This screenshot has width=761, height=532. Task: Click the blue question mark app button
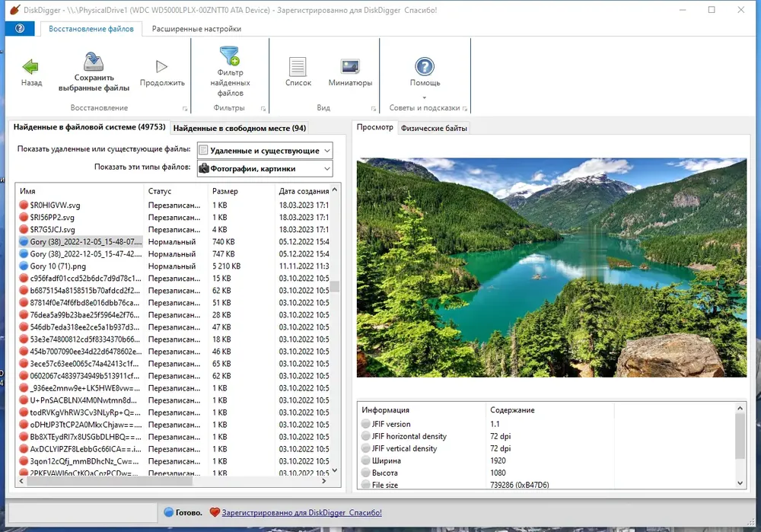pos(20,29)
